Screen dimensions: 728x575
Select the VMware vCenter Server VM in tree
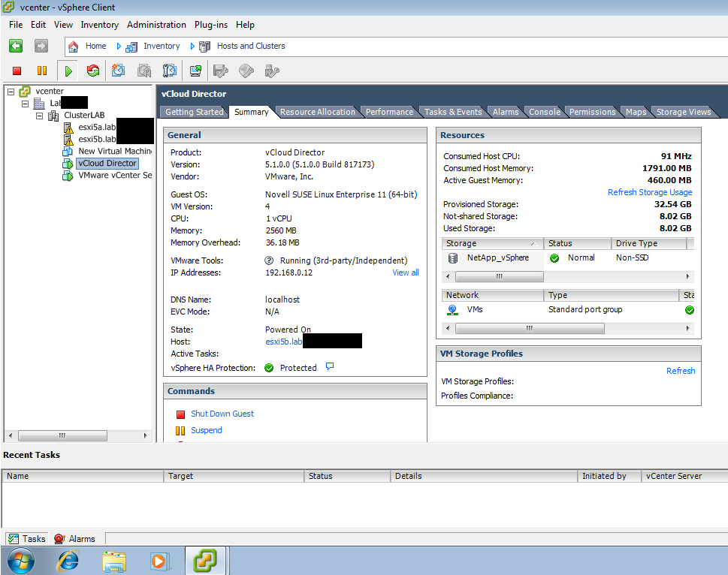(114, 175)
